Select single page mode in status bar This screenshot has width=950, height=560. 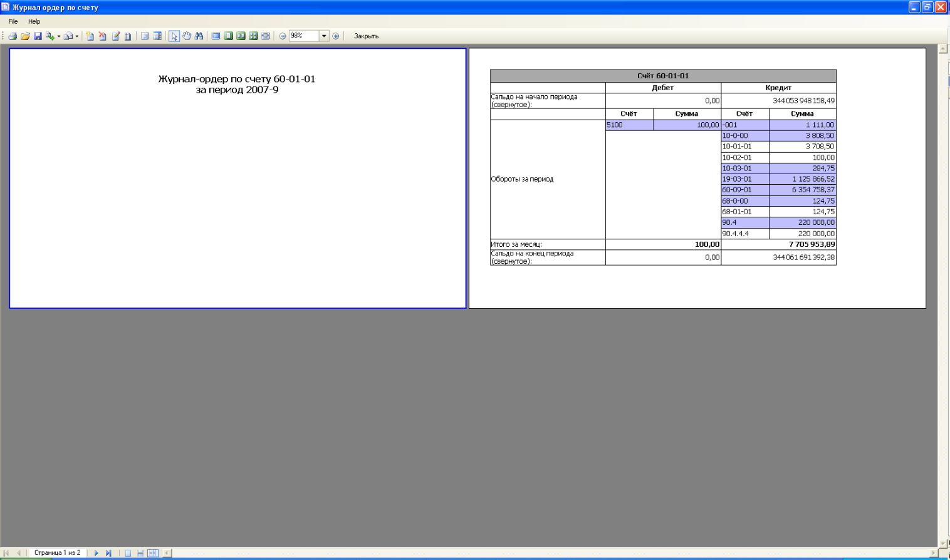click(128, 553)
